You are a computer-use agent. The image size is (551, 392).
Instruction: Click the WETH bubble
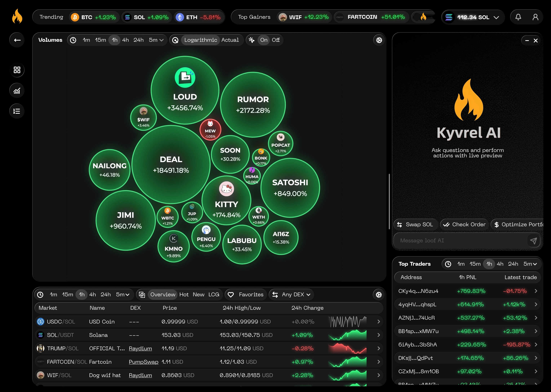259,216
